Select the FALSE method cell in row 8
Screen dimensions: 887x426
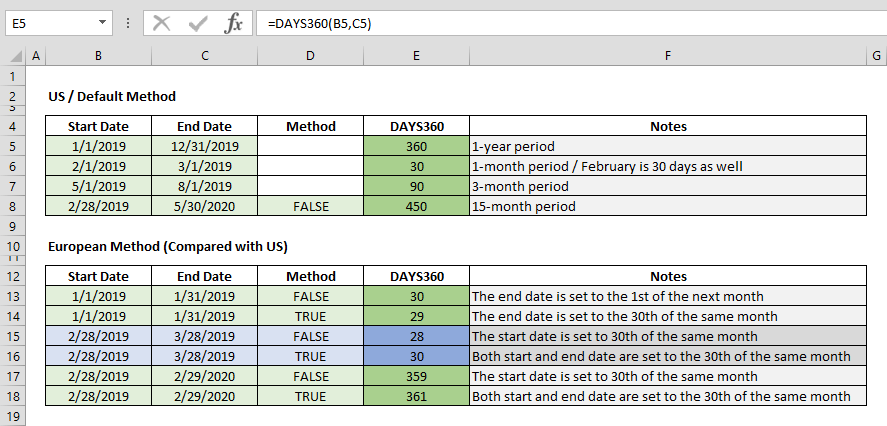coord(310,206)
